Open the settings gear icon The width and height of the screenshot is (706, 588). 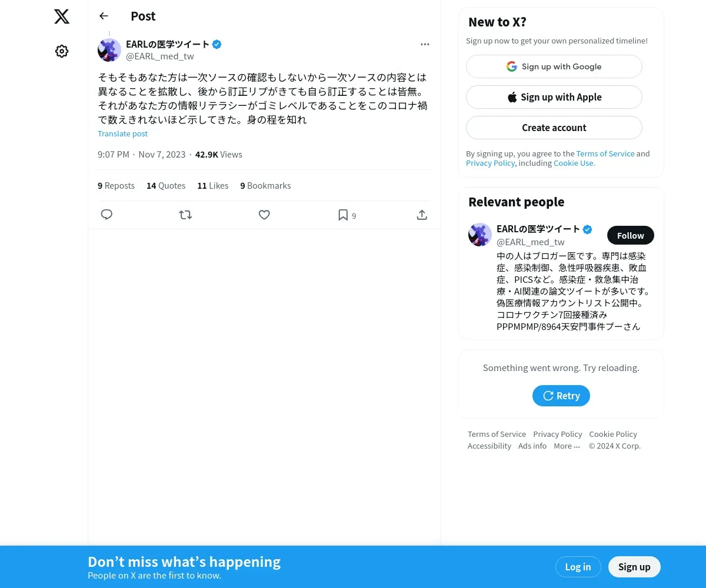[x=62, y=51]
